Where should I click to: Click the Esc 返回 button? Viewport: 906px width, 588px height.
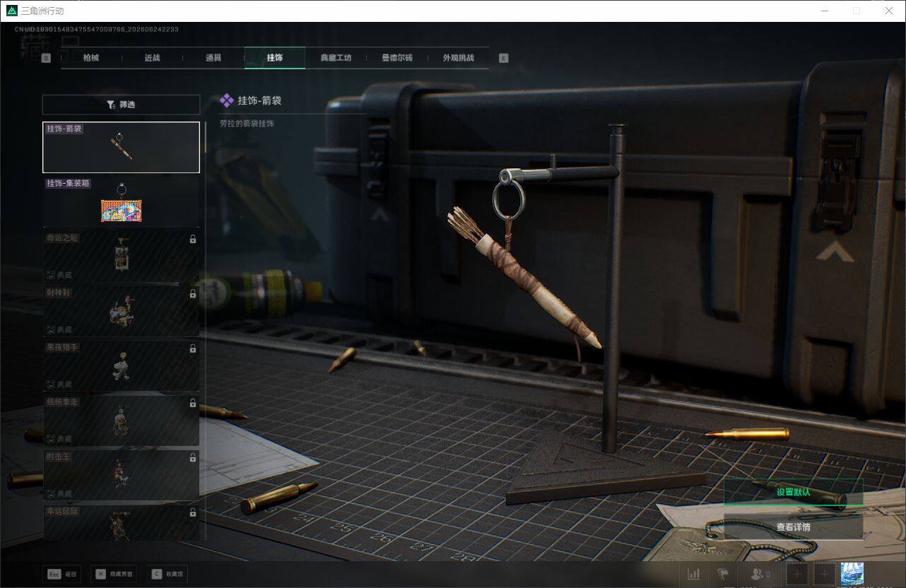(x=61, y=575)
